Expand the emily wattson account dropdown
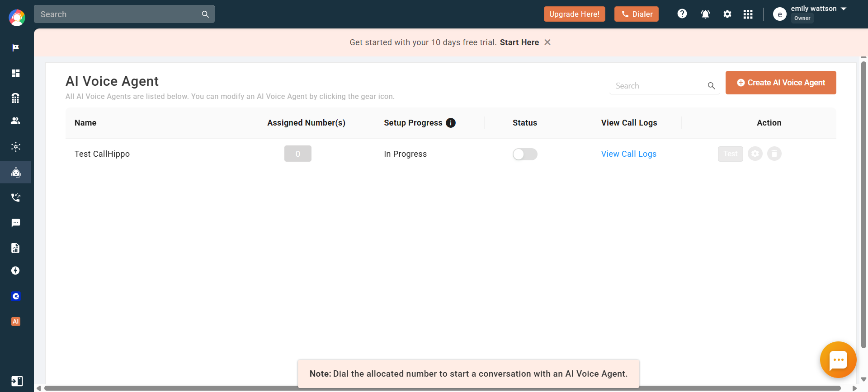Viewport: 868px width, 392px height. (844, 9)
